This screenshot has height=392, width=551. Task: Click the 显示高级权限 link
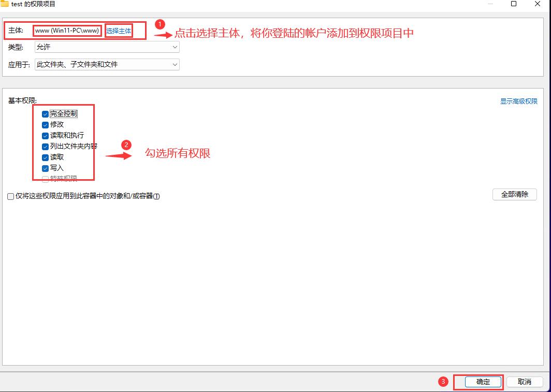518,101
